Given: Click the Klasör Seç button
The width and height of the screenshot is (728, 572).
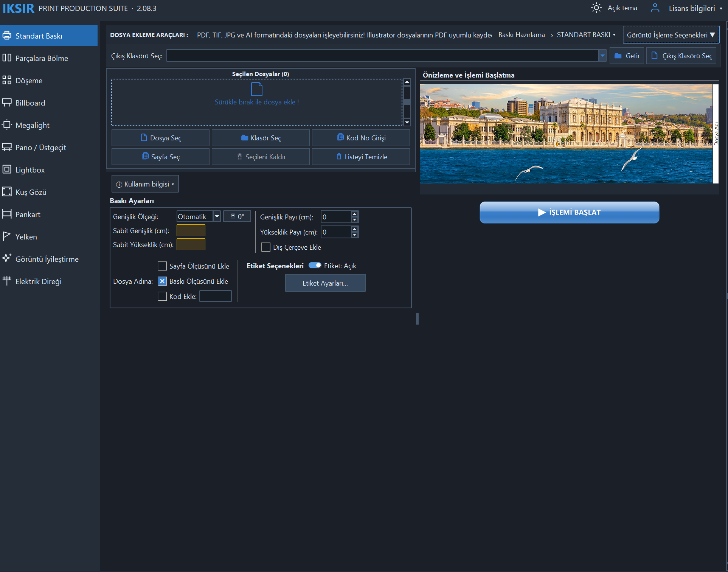Looking at the screenshot, I should [x=261, y=138].
